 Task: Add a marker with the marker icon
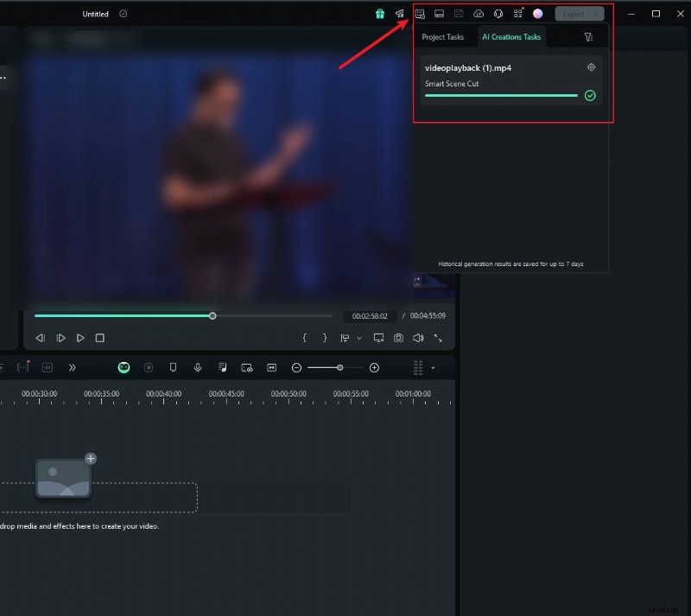click(x=174, y=367)
